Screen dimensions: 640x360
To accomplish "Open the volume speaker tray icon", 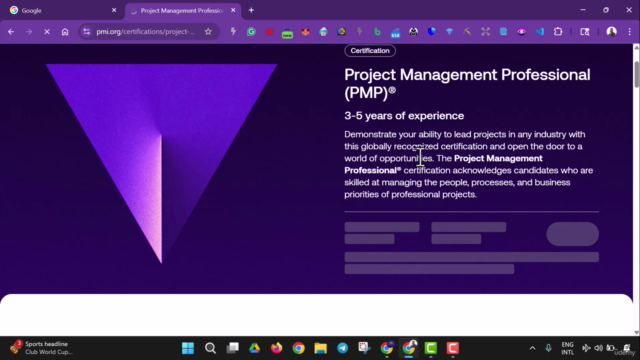I will [x=598, y=348].
